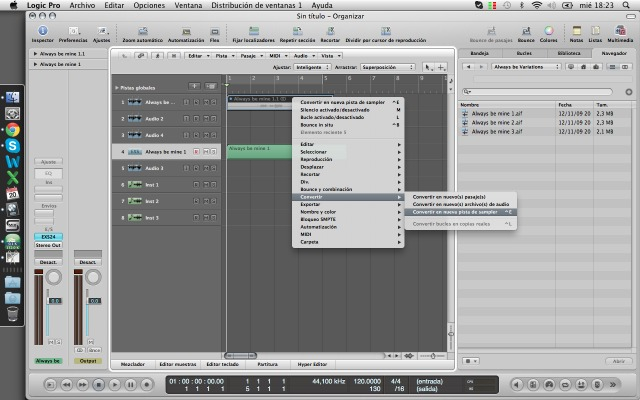640x400 pixels.
Task: Activate the Flex toolbar icon
Action: (x=214, y=30)
